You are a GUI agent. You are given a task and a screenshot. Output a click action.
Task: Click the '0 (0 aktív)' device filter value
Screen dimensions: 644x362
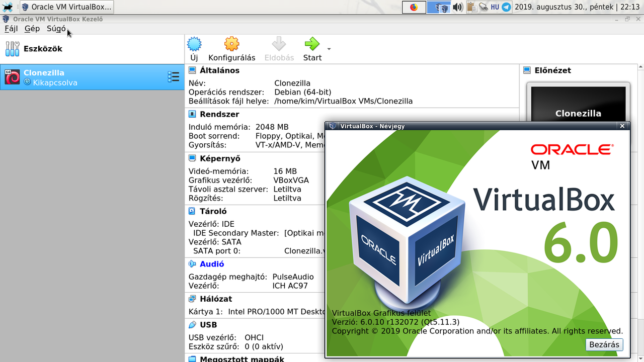tap(264, 346)
